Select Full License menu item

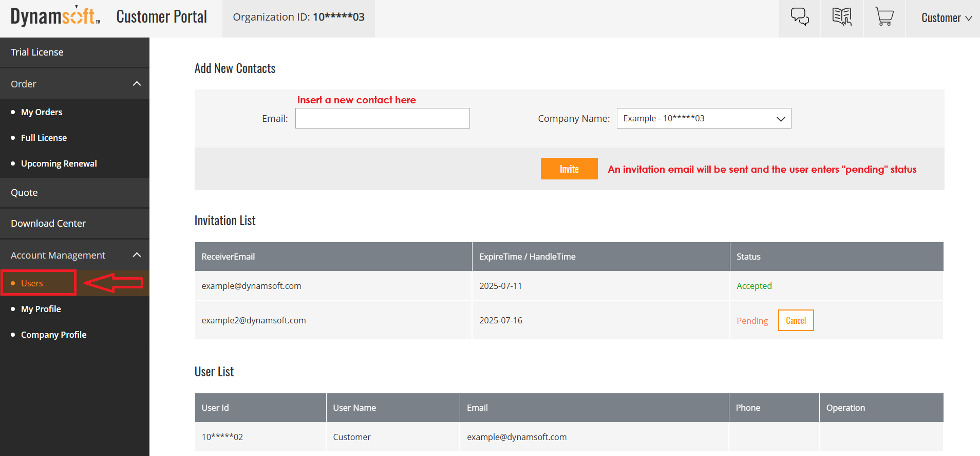[44, 138]
